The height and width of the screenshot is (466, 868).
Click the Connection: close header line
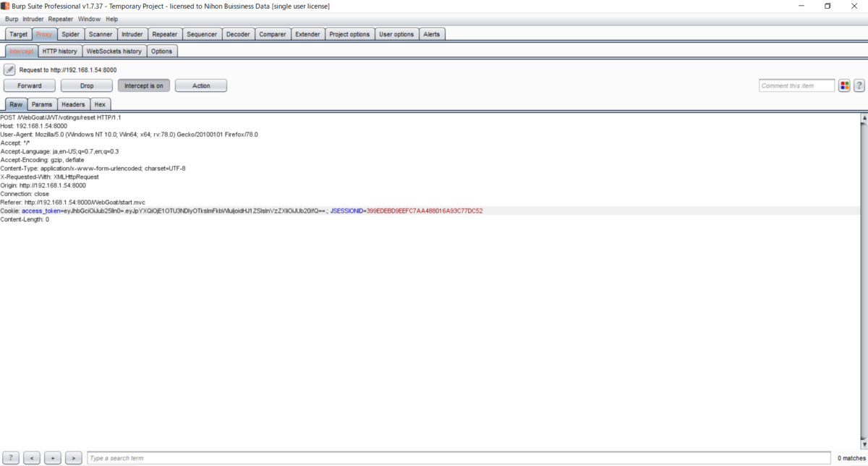(x=25, y=194)
